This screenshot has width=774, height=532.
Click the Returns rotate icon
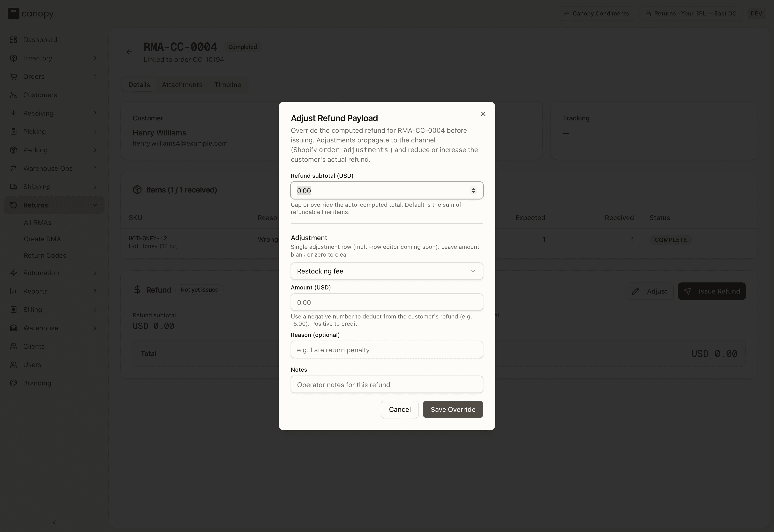click(14, 205)
